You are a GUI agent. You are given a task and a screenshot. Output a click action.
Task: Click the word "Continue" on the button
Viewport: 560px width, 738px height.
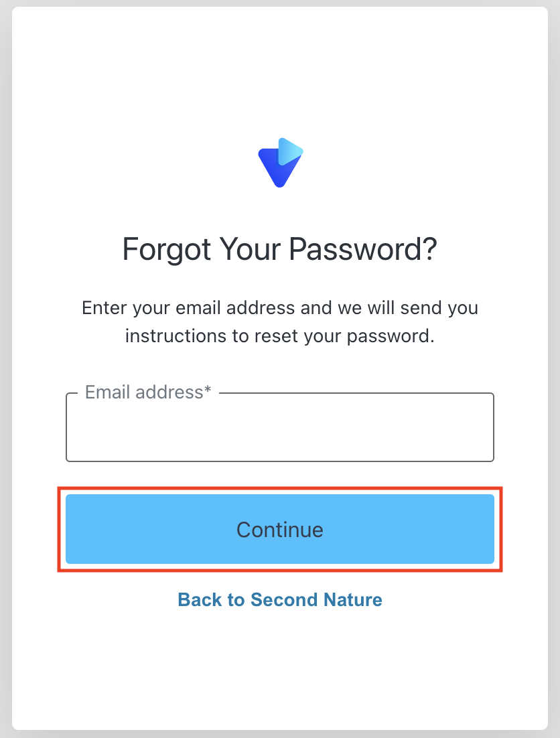pyautogui.click(x=280, y=530)
